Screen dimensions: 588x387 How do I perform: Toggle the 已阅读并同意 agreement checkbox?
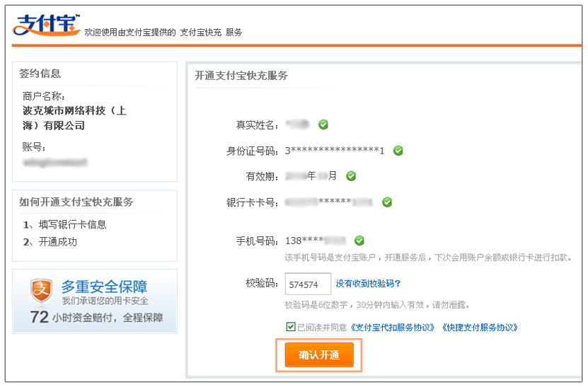point(291,327)
